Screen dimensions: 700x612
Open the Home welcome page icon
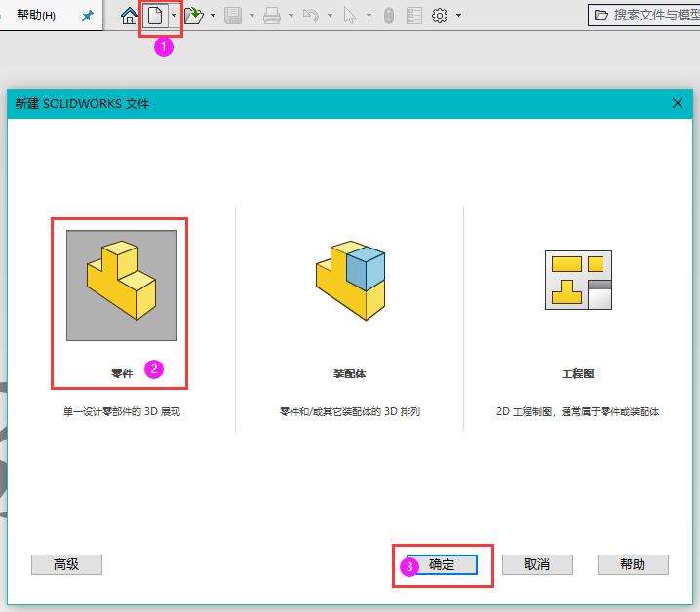point(130,16)
